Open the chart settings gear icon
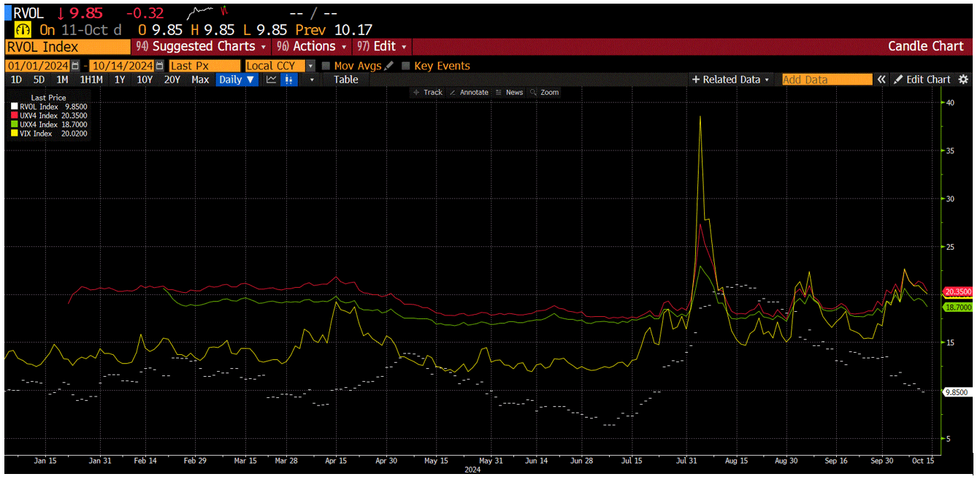Viewport: 980px width, 482px height. click(963, 79)
